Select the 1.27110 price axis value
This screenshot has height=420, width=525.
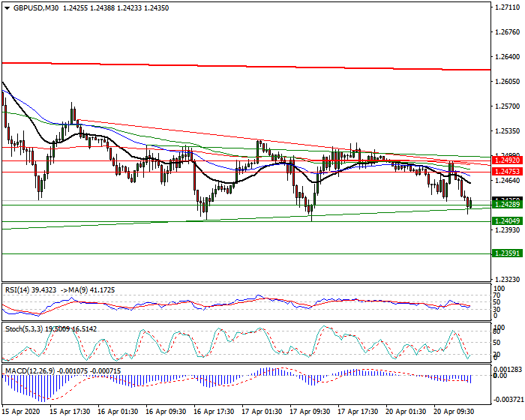click(x=507, y=7)
